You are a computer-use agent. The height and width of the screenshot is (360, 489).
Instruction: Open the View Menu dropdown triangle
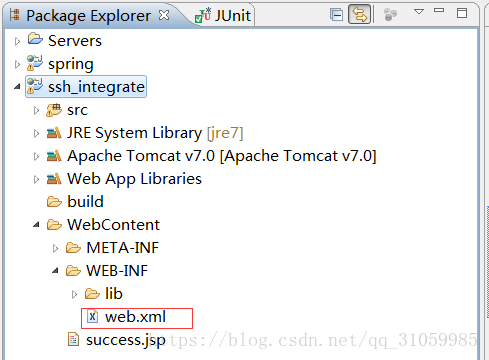pyautogui.click(x=419, y=12)
